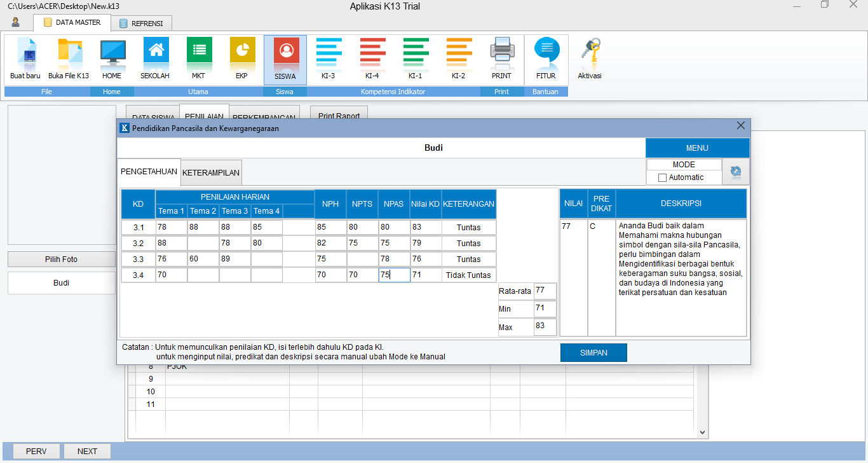Open the KI-1 competency section

(415, 57)
